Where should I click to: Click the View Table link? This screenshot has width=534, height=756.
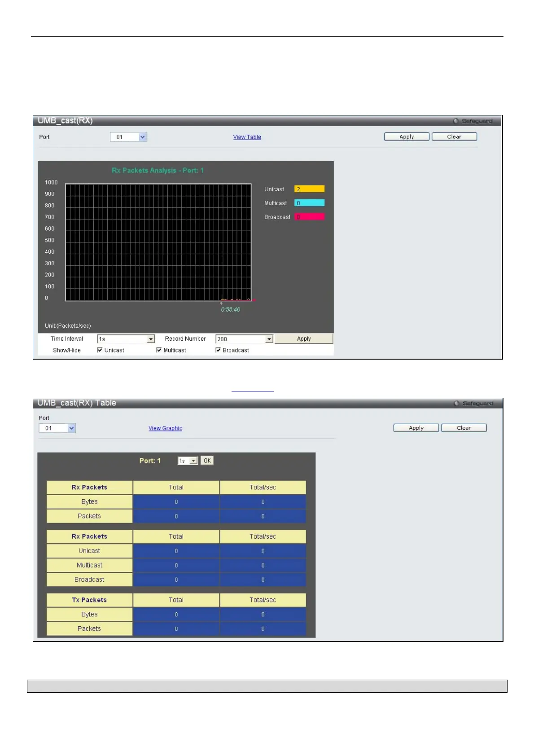click(x=247, y=137)
